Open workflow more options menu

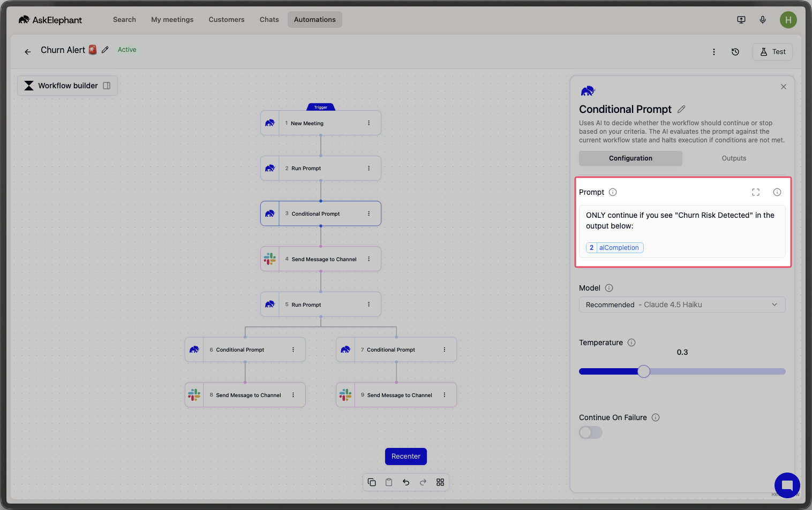click(x=714, y=52)
